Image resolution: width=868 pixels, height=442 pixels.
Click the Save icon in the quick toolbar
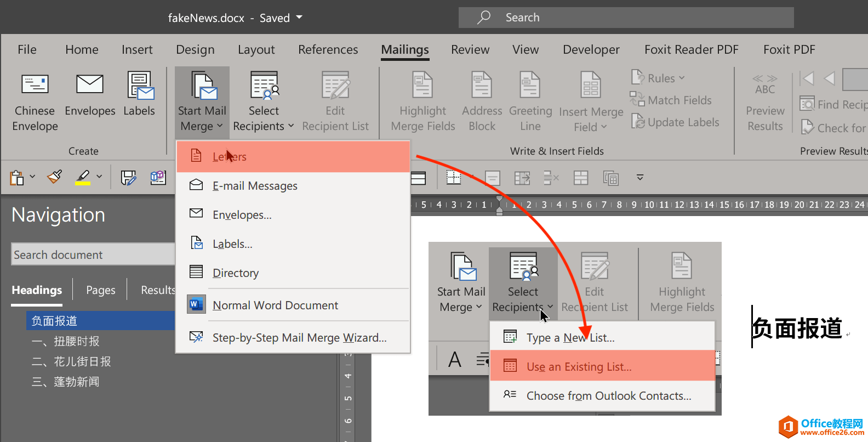click(128, 177)
